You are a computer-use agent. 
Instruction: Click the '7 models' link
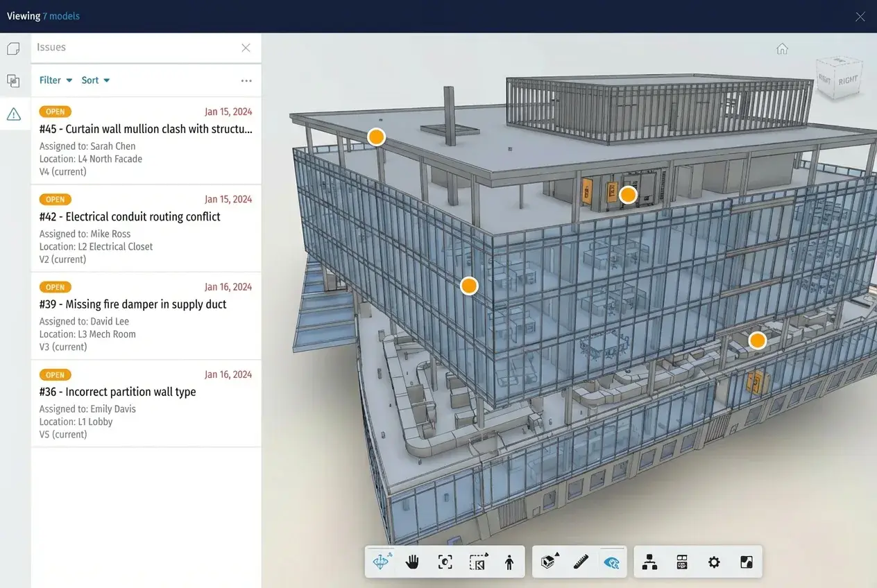(x=61, y=16)
